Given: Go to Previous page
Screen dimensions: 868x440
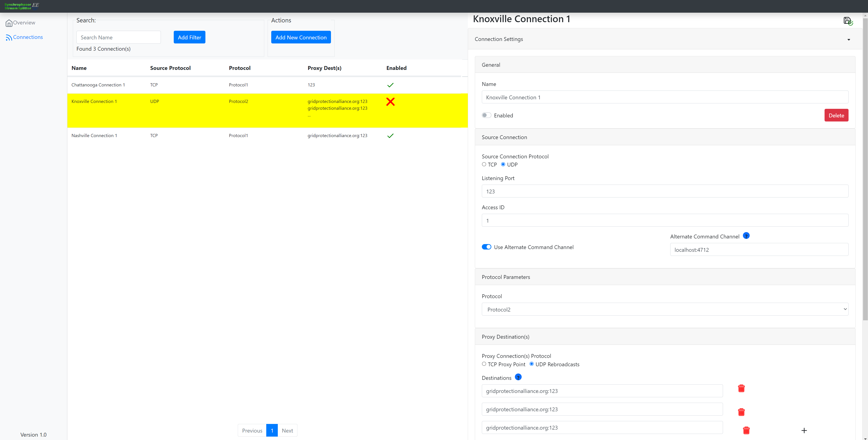Looking at the screenshot, I should [x=252, y=430].
